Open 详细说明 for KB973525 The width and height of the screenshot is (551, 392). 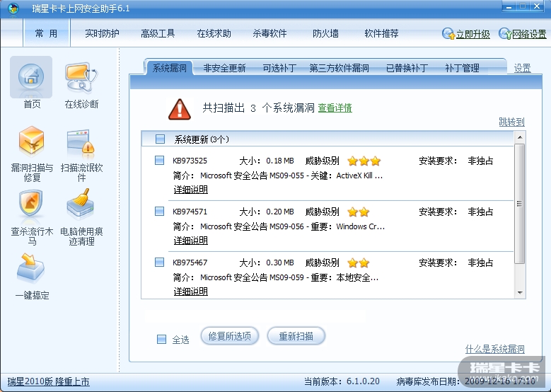coord(190,190)
